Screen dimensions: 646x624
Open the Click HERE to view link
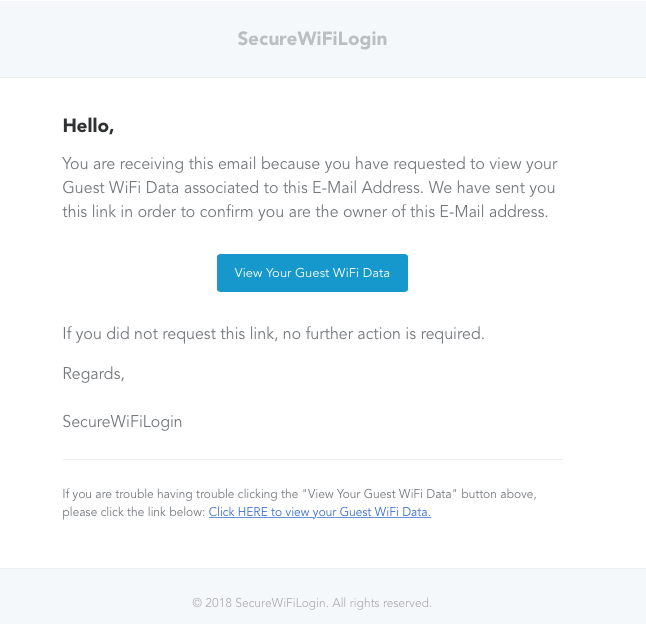320,512
